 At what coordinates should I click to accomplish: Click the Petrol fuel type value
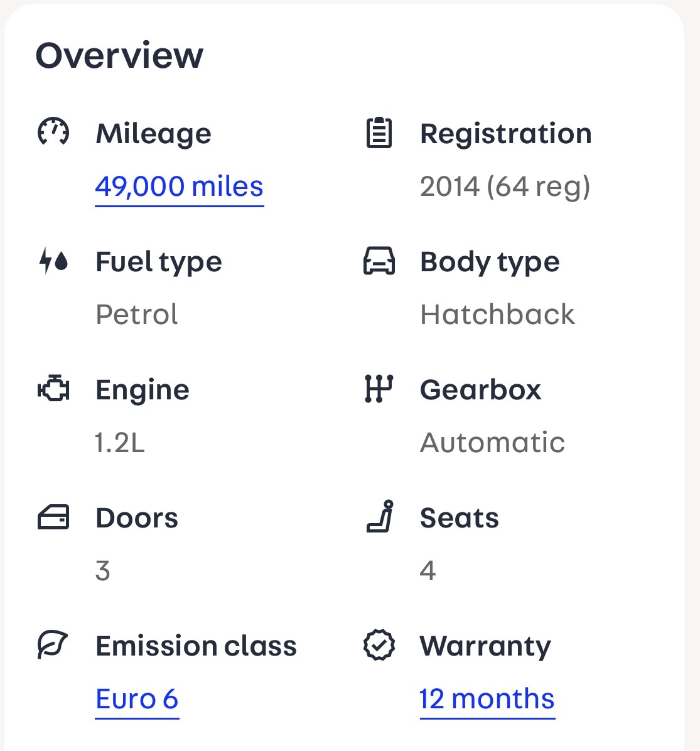(137, 314)
